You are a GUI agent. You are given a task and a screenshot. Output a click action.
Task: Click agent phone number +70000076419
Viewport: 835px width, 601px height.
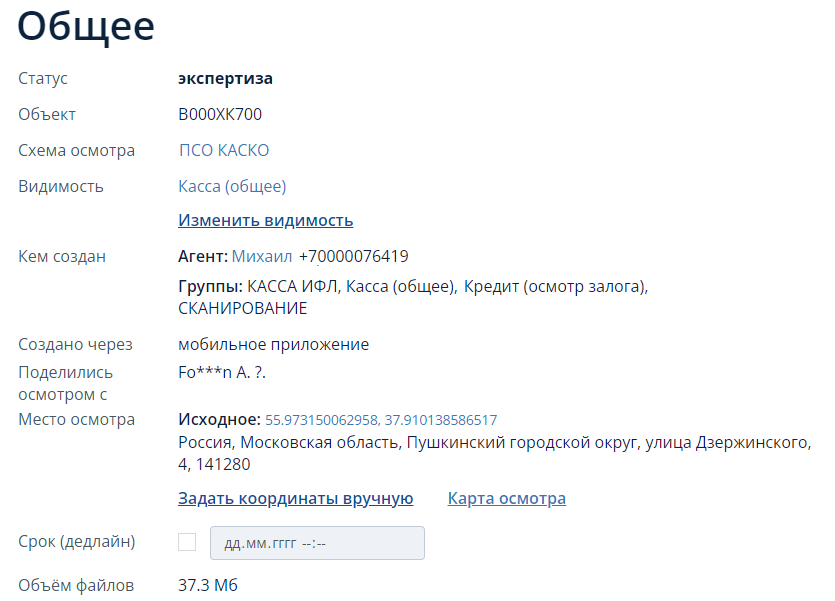point(353,256)
